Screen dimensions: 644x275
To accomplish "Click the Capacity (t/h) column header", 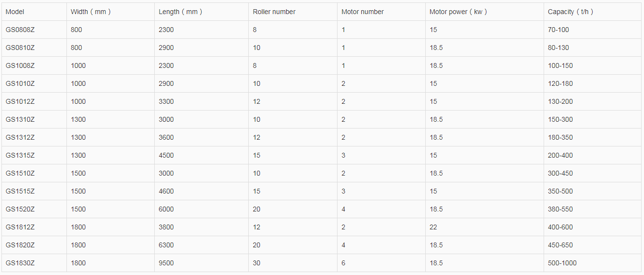I will (x=570, y=12).
